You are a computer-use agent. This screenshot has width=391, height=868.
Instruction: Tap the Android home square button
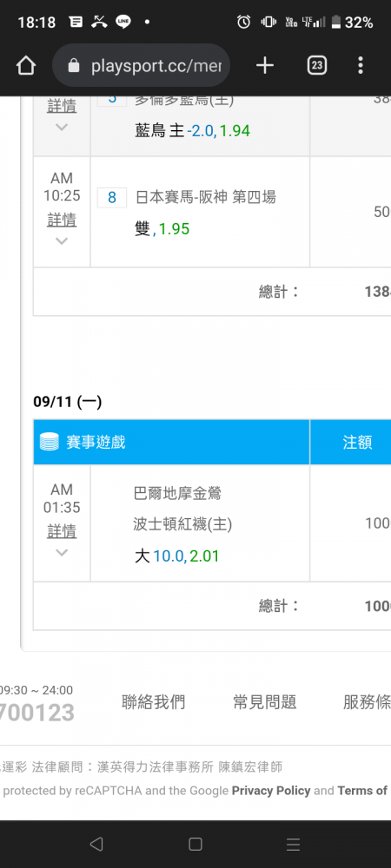pyautogui.click(x=195, y=844)
